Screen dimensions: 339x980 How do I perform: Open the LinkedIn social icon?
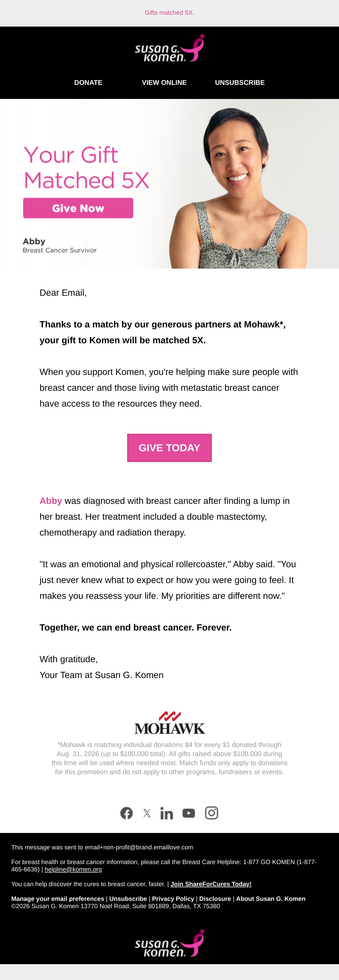pos(166,813)
